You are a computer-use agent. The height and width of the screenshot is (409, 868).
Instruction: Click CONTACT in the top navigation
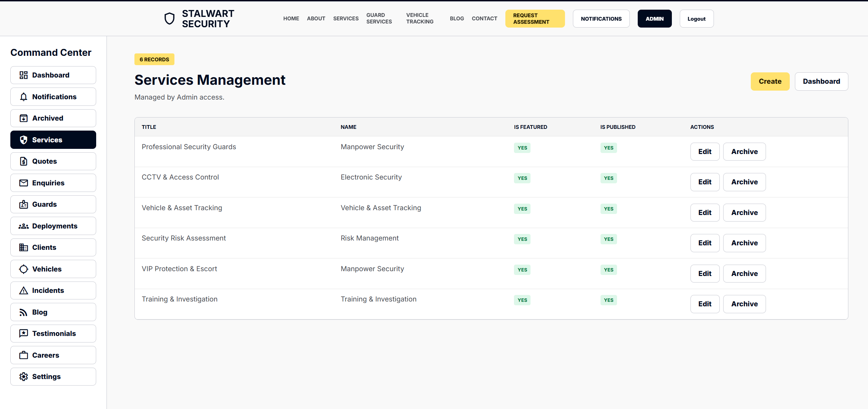click(x=484, y=19)
